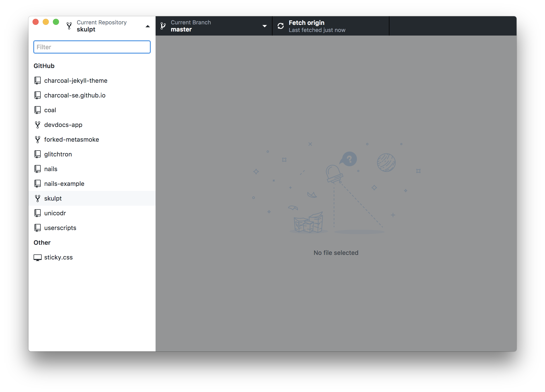
Task: Collapse the Current Repository panel
Action: click(148, 26)
